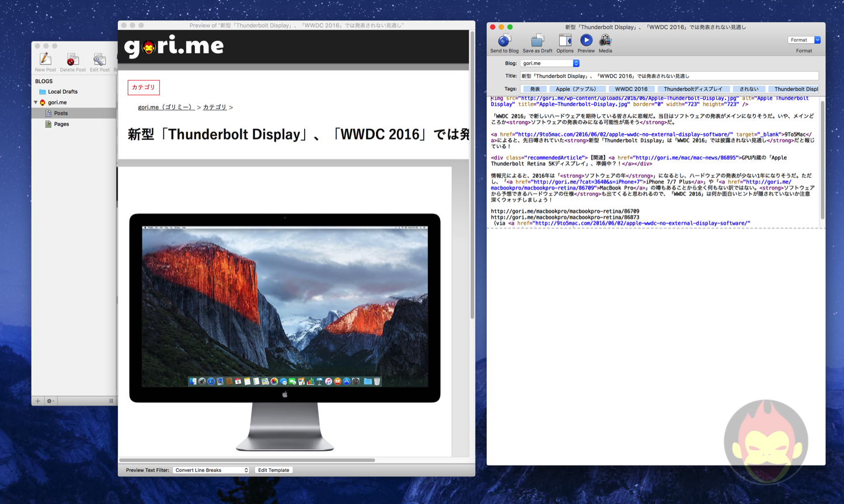Click the Preview play icon
The width and height of the screenshot is (844, 504).
click(586, 40)
